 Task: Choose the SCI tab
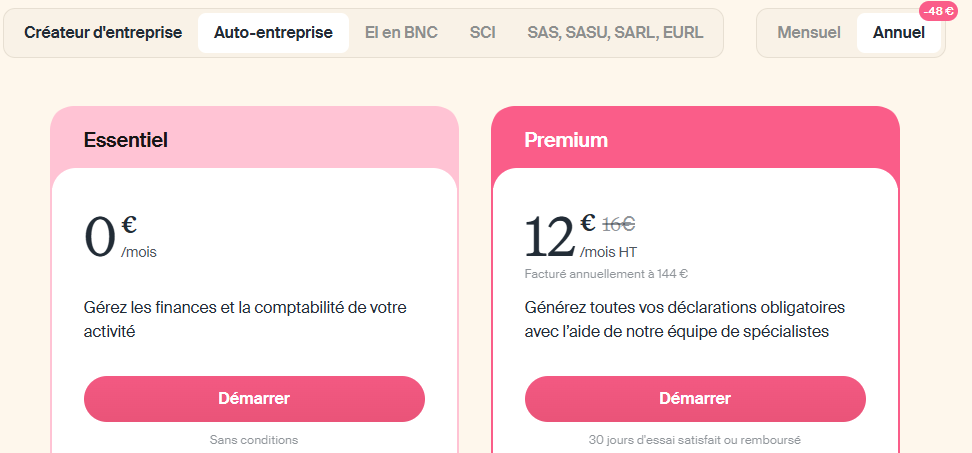(x=482, y=33)
